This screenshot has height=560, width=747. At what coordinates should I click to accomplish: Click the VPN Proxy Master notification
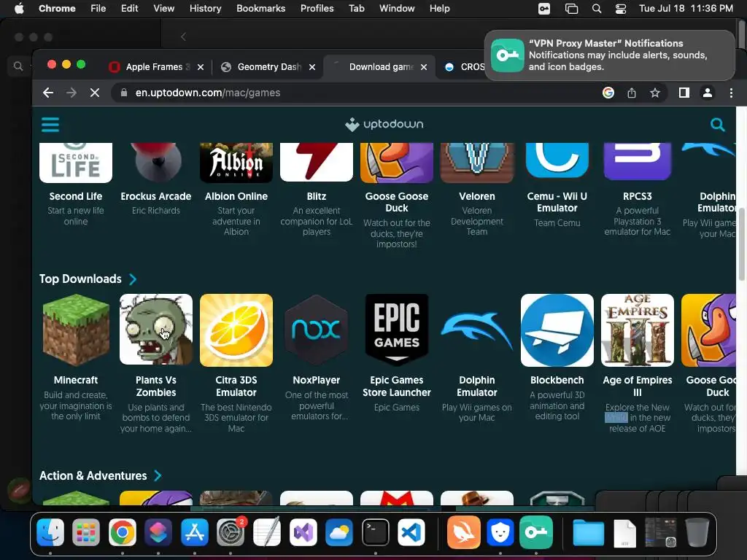609,55
